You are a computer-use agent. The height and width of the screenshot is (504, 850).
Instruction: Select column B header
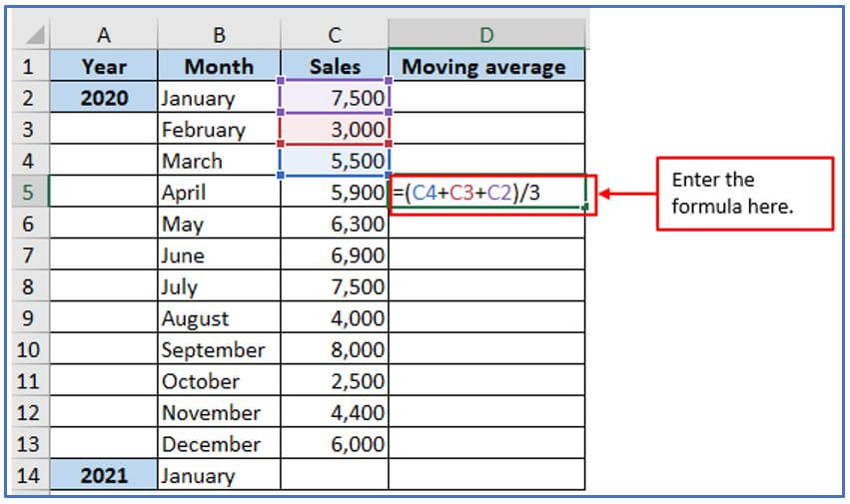[x=219, y=35]
